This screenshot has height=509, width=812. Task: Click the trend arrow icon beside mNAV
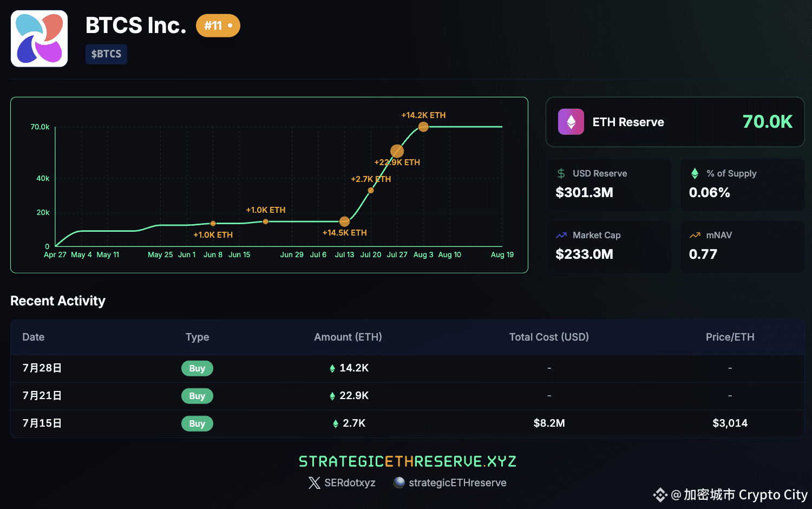695,235
